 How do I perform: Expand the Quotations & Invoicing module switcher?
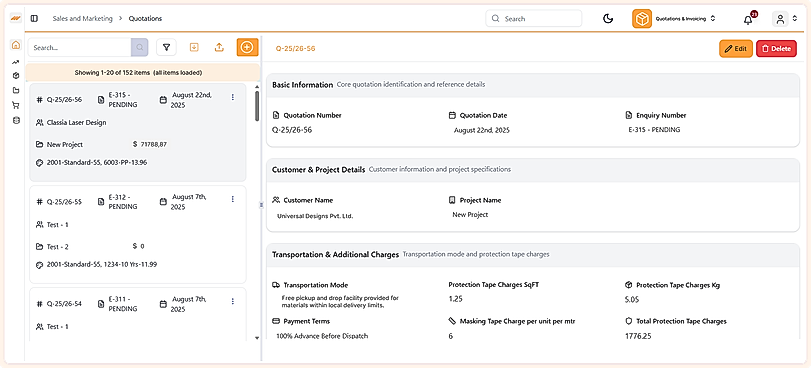pyautogui.click(x=713, y=19)
